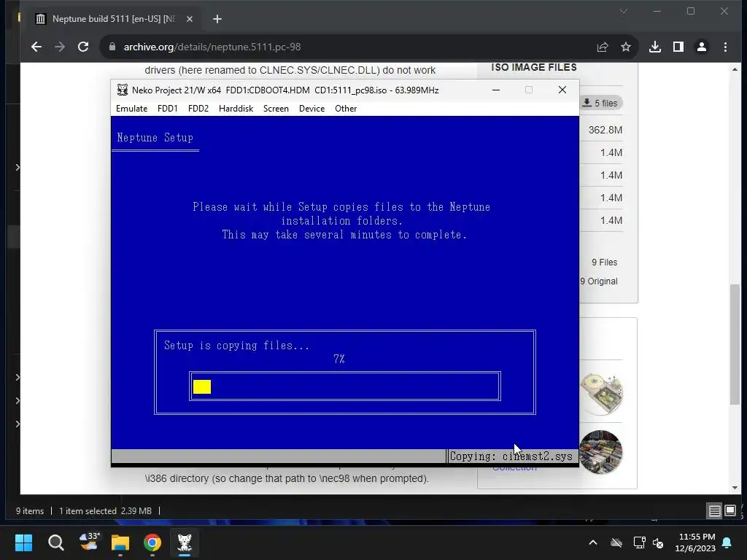Viewport: 747px width, 560px height.
Task: Open Chrome profile icon
Action: click(702, 47)
